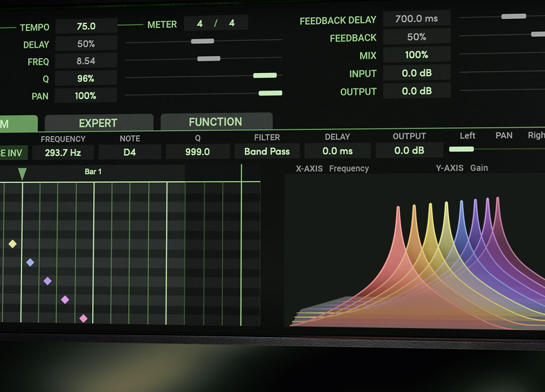
Task: Click the Q slider handle
Action: (265, 75)
